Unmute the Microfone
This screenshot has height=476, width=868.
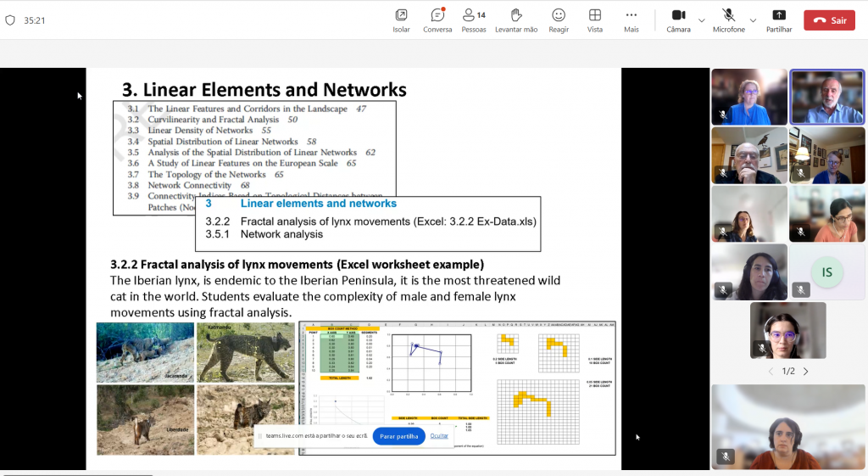728,20
